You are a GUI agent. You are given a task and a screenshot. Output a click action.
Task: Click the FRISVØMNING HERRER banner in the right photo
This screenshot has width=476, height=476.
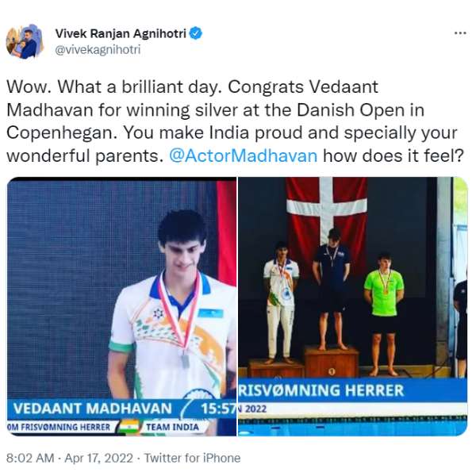coord(322,390)
